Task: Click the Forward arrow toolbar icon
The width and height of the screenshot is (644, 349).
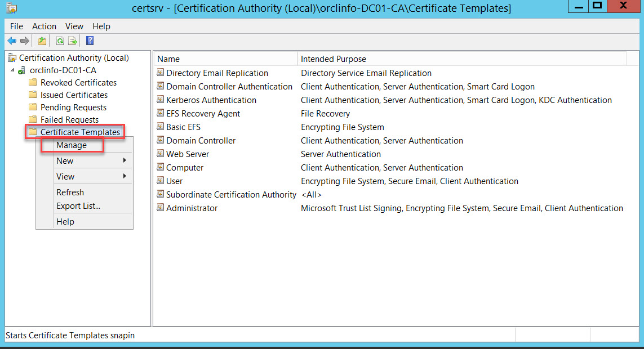Action: coord(25,41)
